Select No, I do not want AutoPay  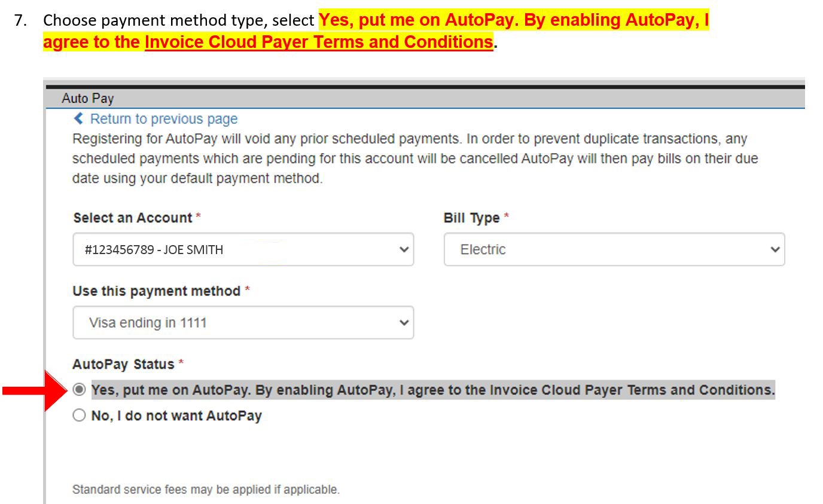(x=78, y=415)
